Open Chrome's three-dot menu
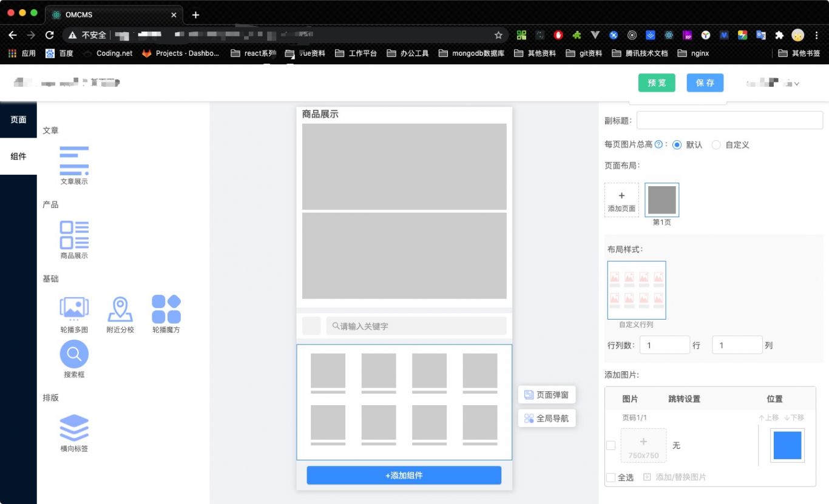829x504 pixels. click(x=816, y=35)
